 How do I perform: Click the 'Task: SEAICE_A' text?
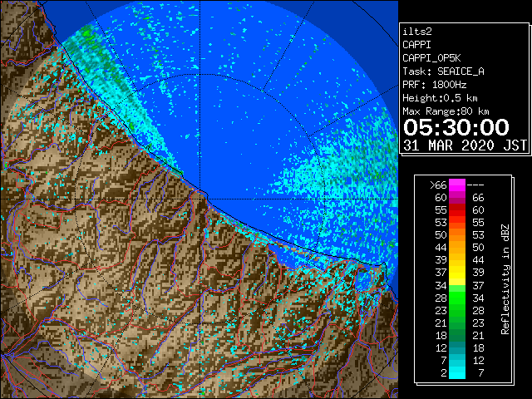coord(443,71)
